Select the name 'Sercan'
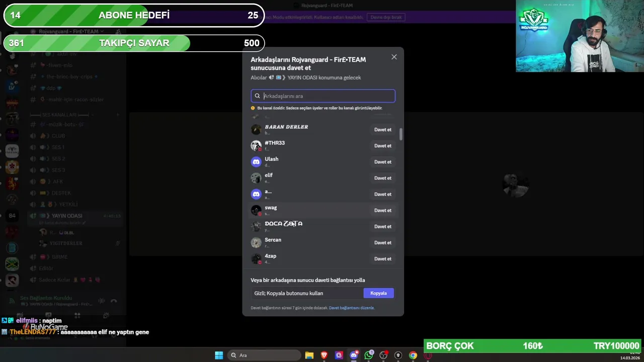Screen dimensions: 644x362 click(x=273, y=240)
